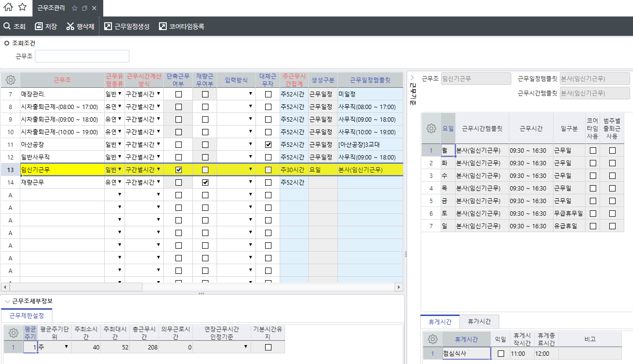Uncheck 재량근무여부 for 재량근무 row
Screen dimensions: 633x364
(x=205, y=182)
